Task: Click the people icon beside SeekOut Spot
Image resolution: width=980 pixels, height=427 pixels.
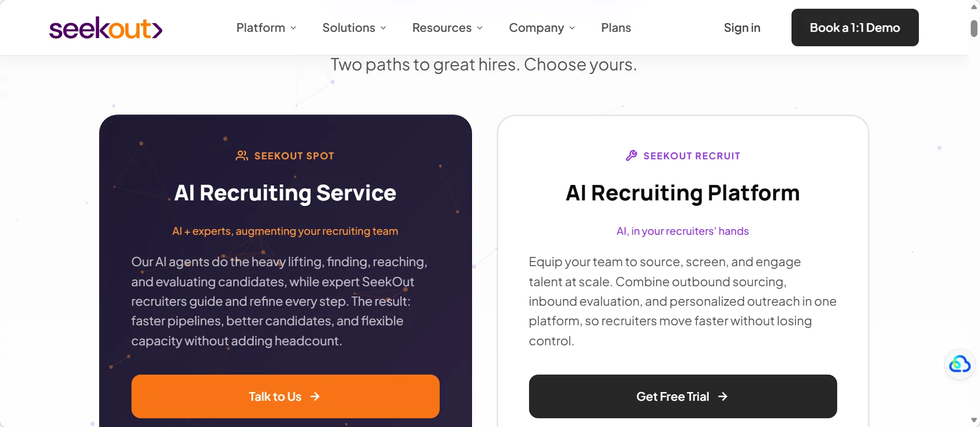Action: (241, 156)
